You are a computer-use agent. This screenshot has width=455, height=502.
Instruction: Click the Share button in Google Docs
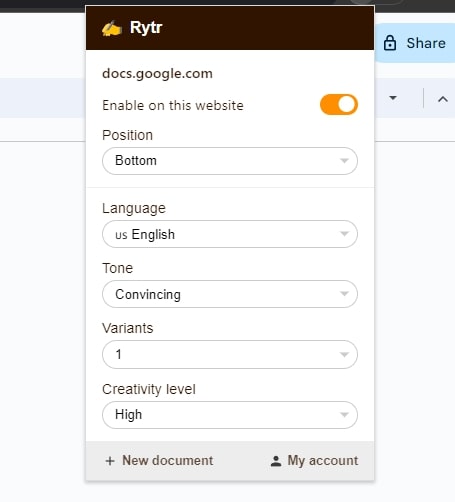tap(415, 43)
